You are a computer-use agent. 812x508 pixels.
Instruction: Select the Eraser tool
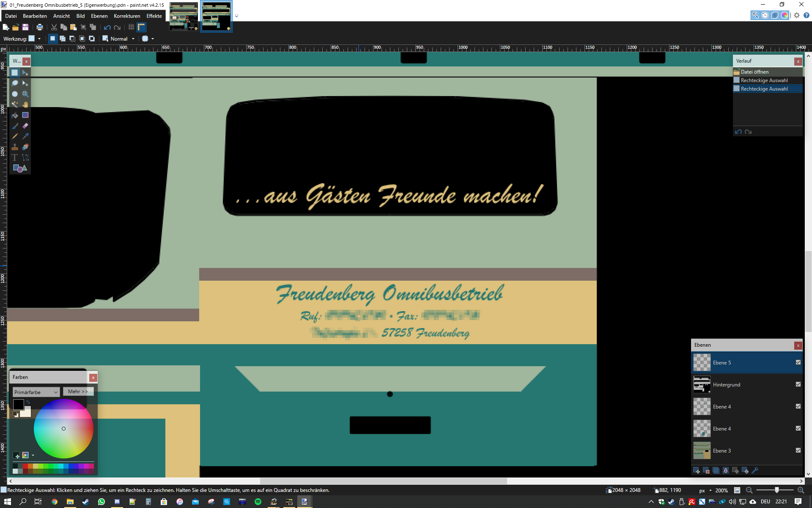pos(25,126)
